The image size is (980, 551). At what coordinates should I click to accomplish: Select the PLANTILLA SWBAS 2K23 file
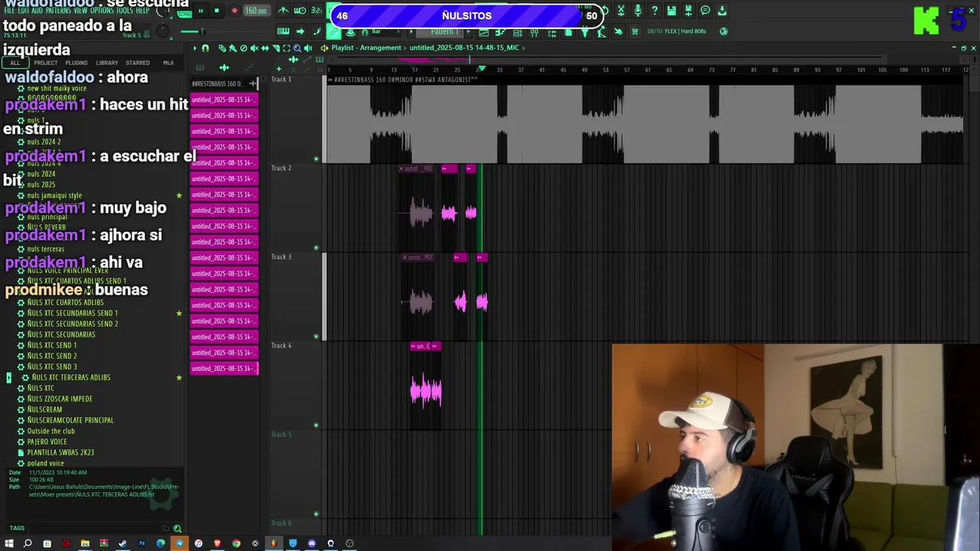click(x=60, y=452)
